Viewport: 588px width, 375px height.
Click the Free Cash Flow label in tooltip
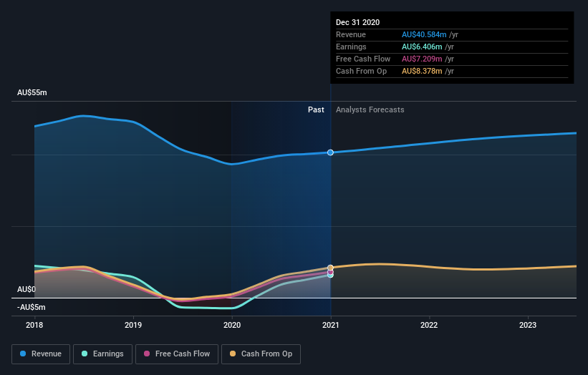pyautogui.click(x=363, y=59)
